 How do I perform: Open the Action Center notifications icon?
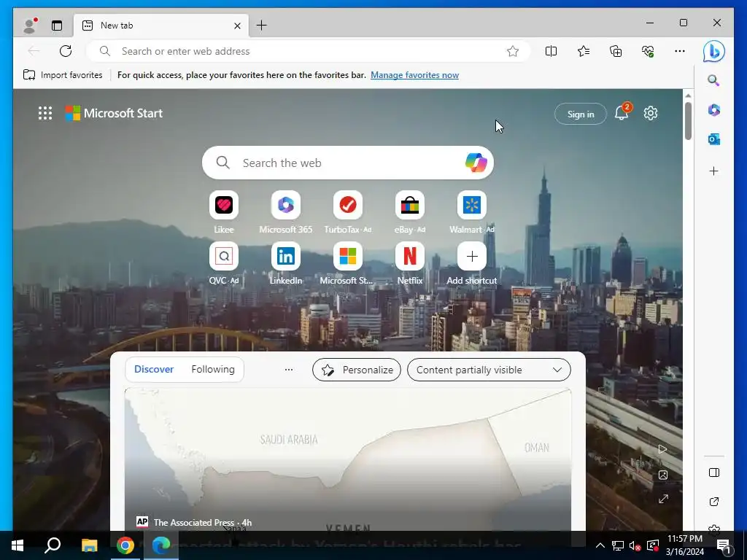pyautogui.click(x=723, y=545)
